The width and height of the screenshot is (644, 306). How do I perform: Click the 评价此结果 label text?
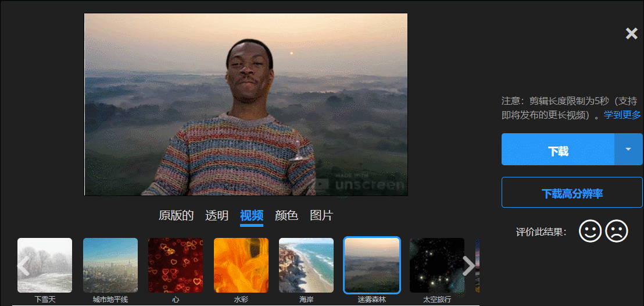(x=541, y=232)
